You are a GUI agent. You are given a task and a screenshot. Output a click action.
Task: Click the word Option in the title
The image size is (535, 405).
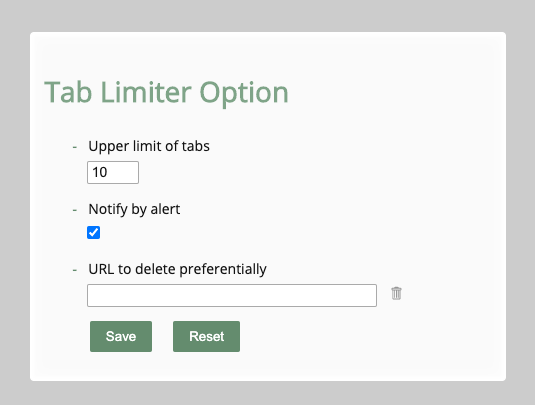(x=244, y=94)
